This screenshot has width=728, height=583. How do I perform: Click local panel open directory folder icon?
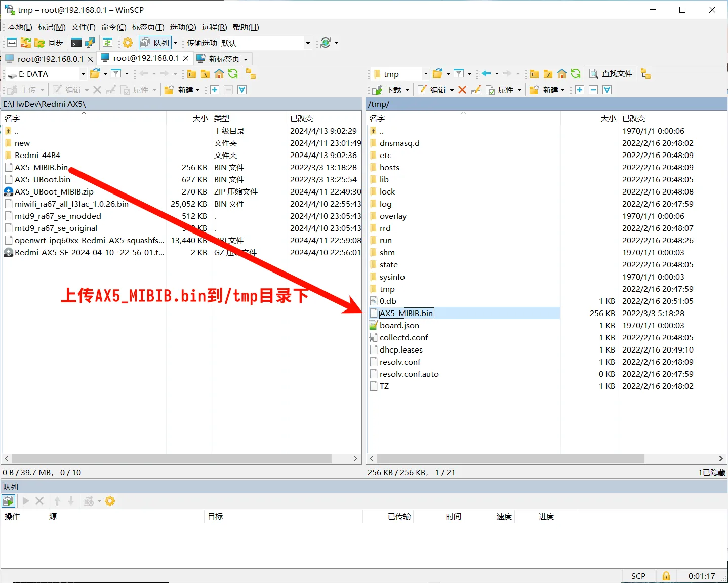(x=95, y=74)
